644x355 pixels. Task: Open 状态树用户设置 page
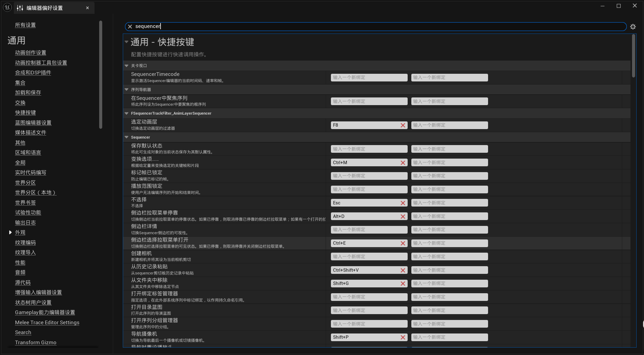click(x=33, y=302)
